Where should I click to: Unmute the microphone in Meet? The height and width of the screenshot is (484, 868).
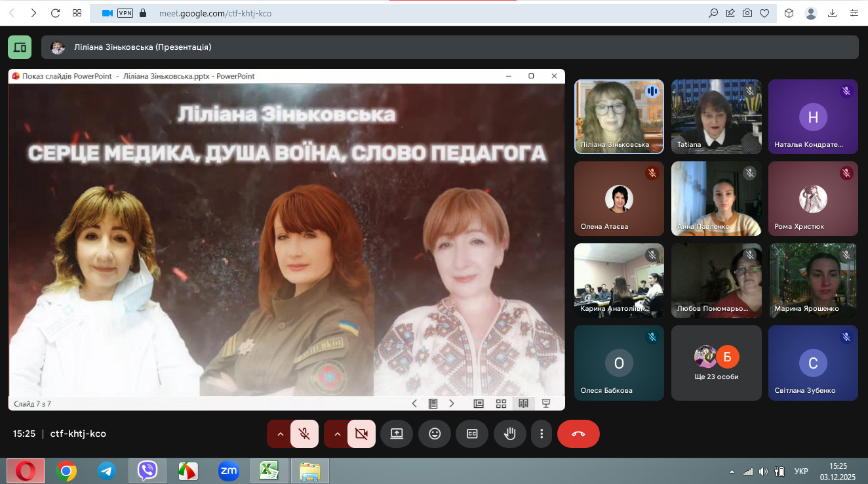304,434
